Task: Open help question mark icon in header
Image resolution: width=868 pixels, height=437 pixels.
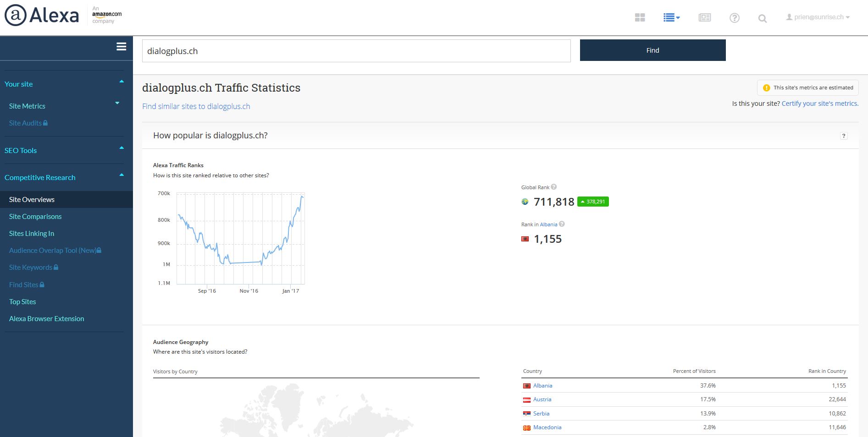Action: (x=734, y=18)
